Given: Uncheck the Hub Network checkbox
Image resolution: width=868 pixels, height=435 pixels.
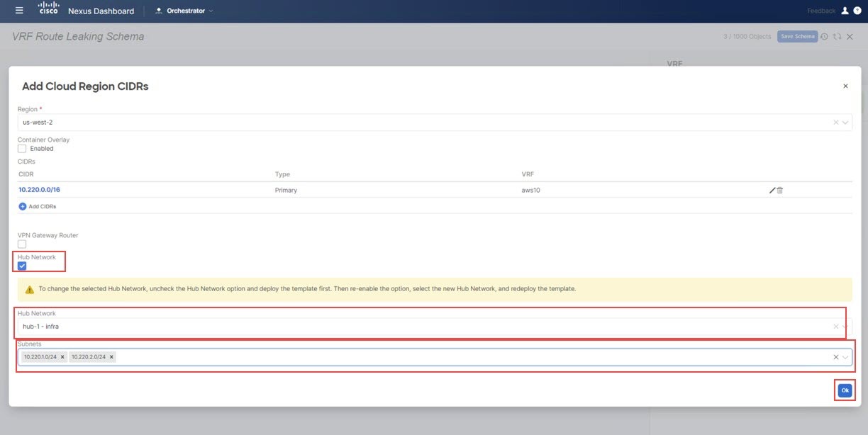Looking at the screenshot, I should coord(22,266).
